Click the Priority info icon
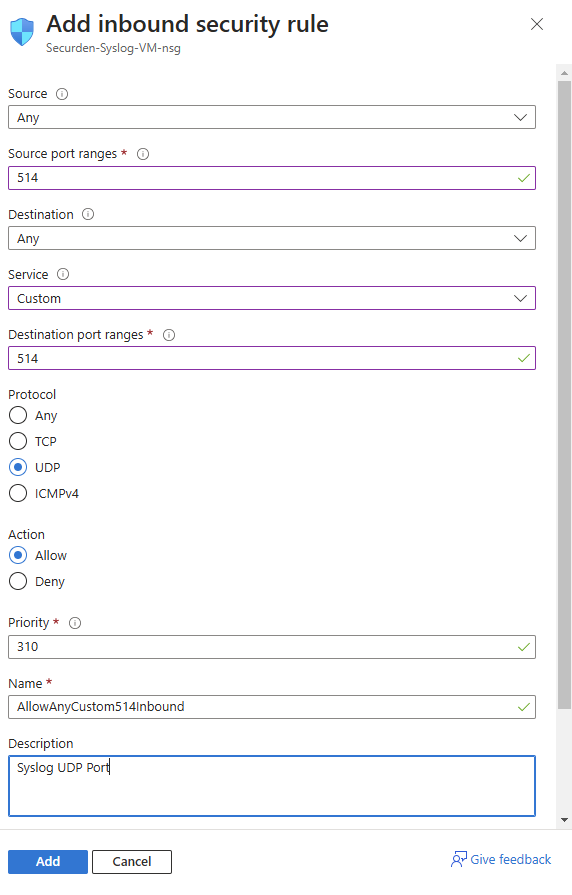This screenshot has width=572, height=895. (x=75, y=623)
